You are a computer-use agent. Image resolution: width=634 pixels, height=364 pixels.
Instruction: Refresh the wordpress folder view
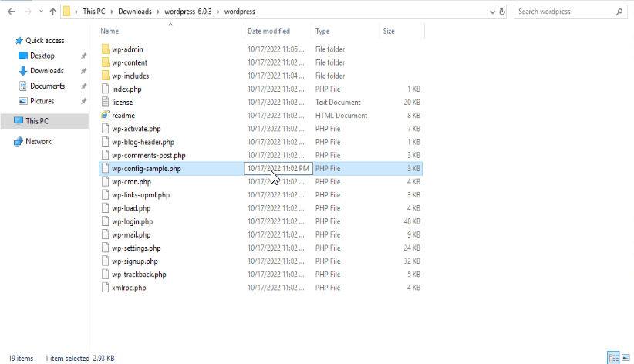(x=502, y=12)
